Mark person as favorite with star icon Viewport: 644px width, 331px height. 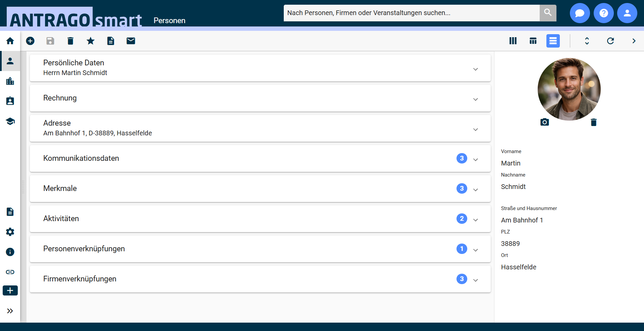tap(91, 41)
